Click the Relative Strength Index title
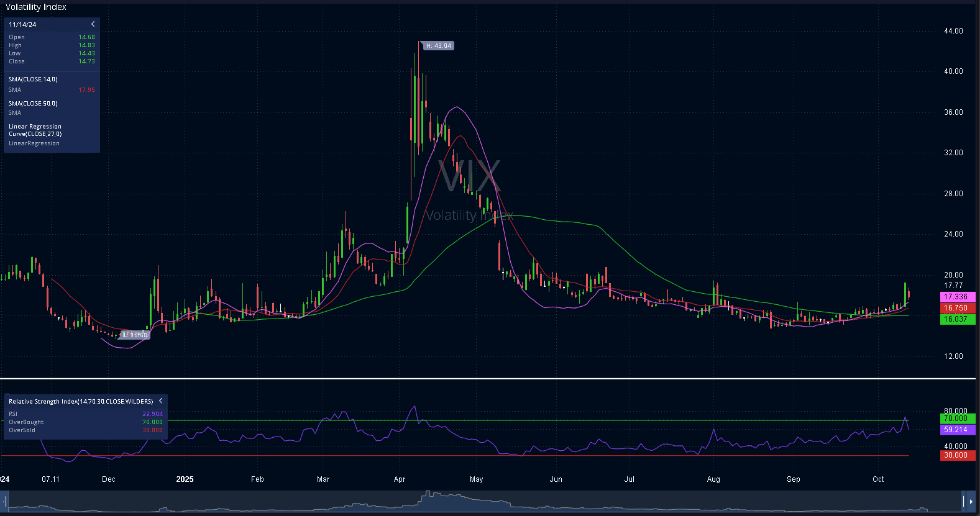The image size is (980, 516). [x=81, y=402]
